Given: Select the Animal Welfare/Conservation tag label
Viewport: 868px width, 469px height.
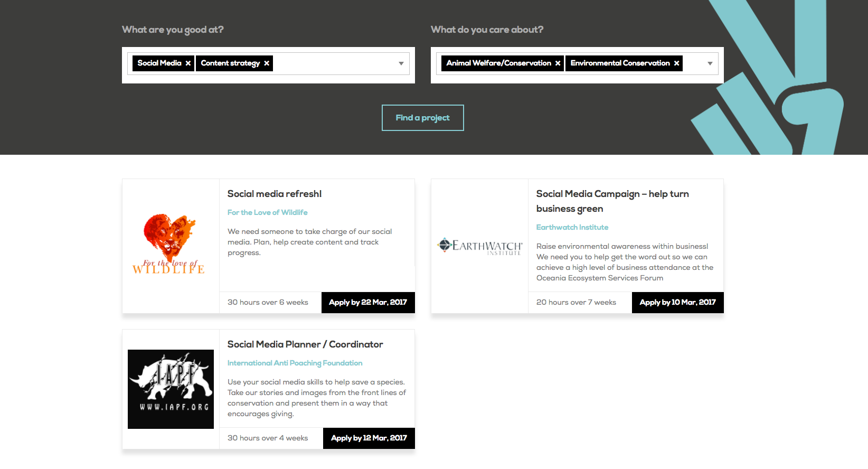Looking at the screenshot, I should pos(499,63).
